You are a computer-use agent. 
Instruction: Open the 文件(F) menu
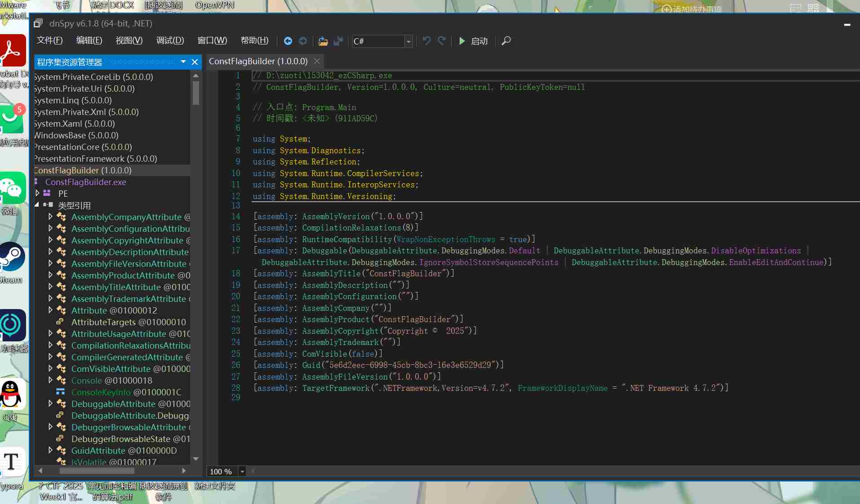(49, 40)
